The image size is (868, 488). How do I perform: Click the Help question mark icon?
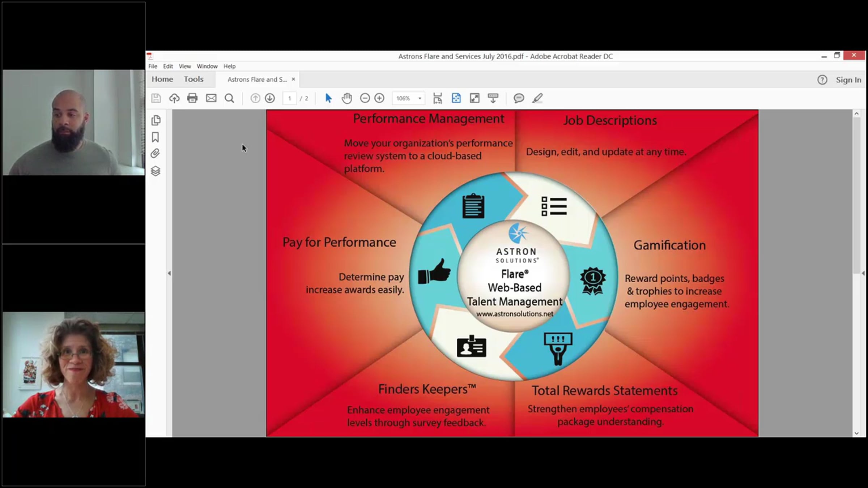822,80
